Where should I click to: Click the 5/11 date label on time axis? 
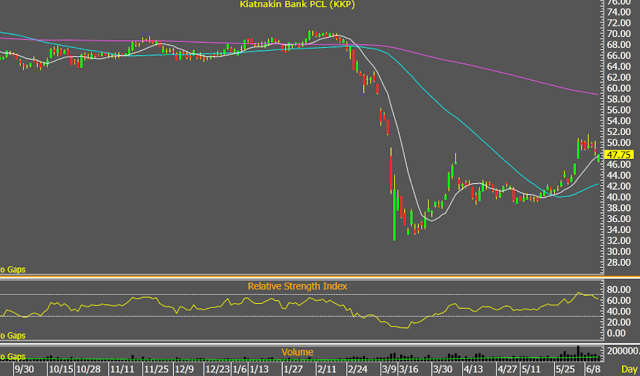(531, 369)
